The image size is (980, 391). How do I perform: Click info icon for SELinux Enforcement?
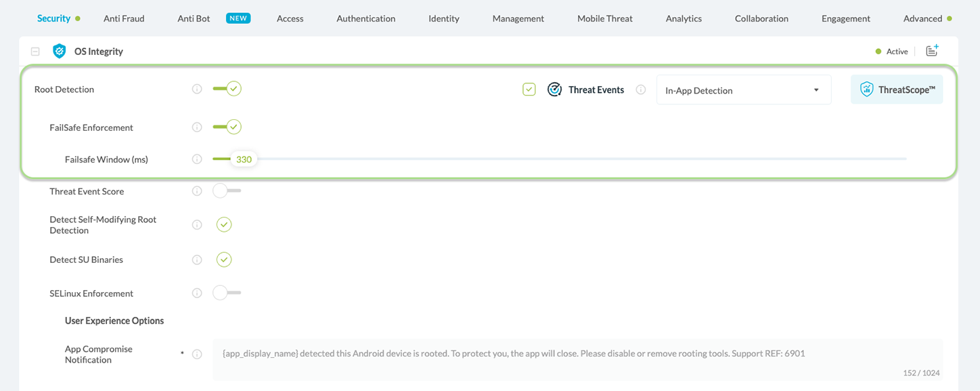click(x=197, y=293)
